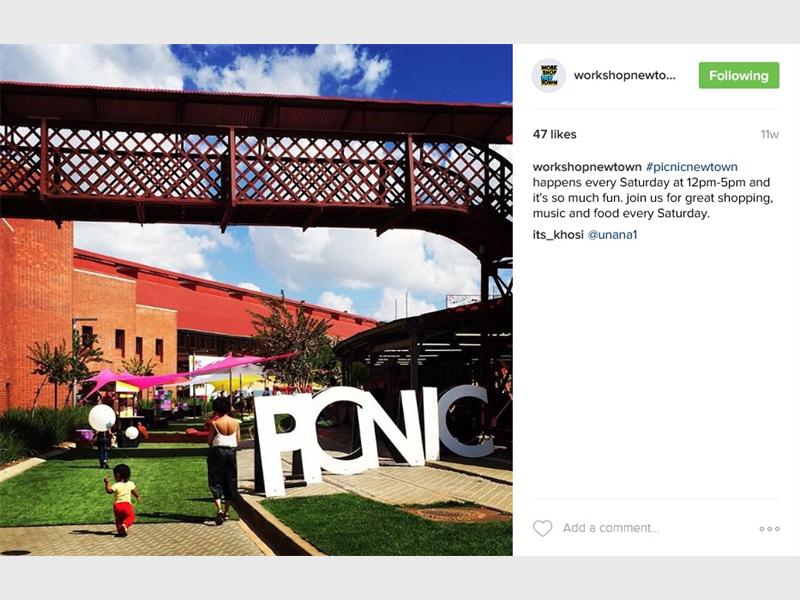Open the workshopnewtown profile avatar
The height and width of the screenshot is (600, 800).
coord(549,76)
